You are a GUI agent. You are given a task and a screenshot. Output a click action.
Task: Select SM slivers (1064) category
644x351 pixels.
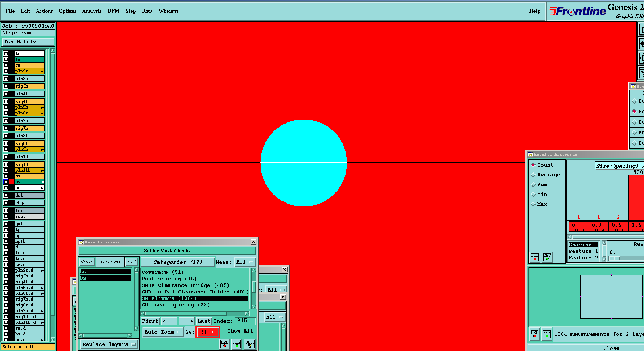pos(195,298)
